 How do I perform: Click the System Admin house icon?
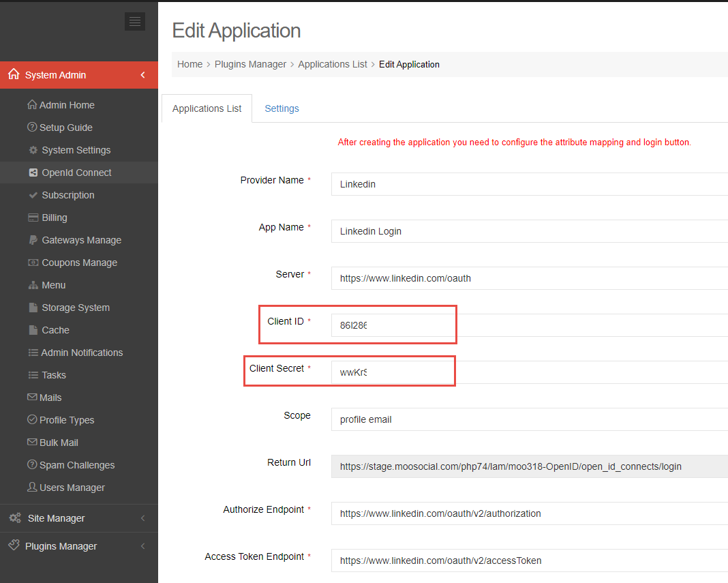14,74
